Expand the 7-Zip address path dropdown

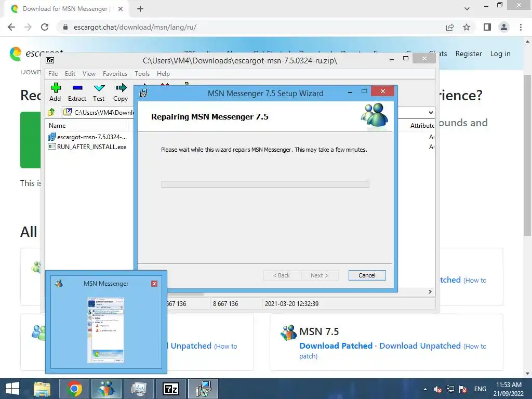431,112
